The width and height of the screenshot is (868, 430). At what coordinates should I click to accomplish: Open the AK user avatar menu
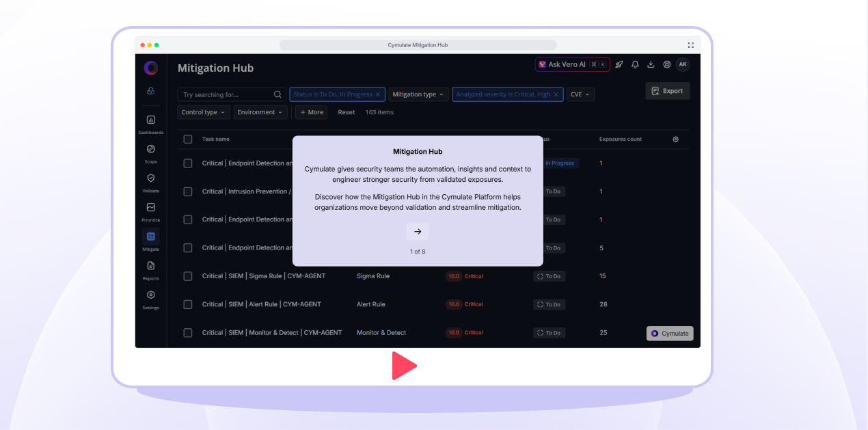point(683,64)
